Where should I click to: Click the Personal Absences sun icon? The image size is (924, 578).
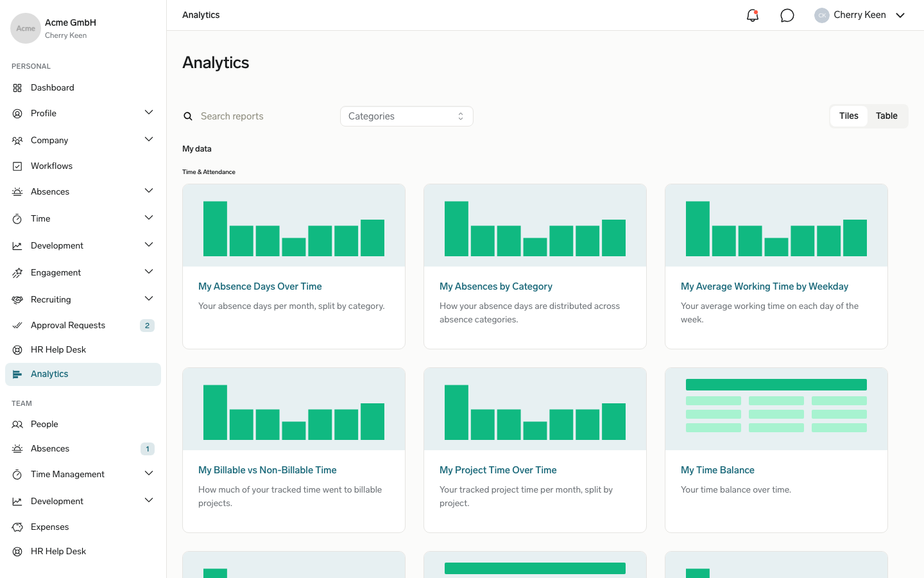(17, 192)
